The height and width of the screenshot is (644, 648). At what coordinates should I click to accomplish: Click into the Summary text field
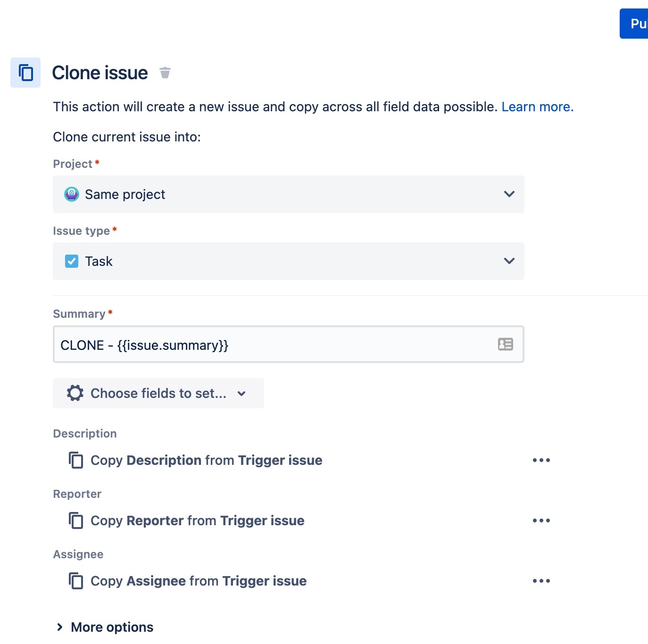(x=274, y=345)
